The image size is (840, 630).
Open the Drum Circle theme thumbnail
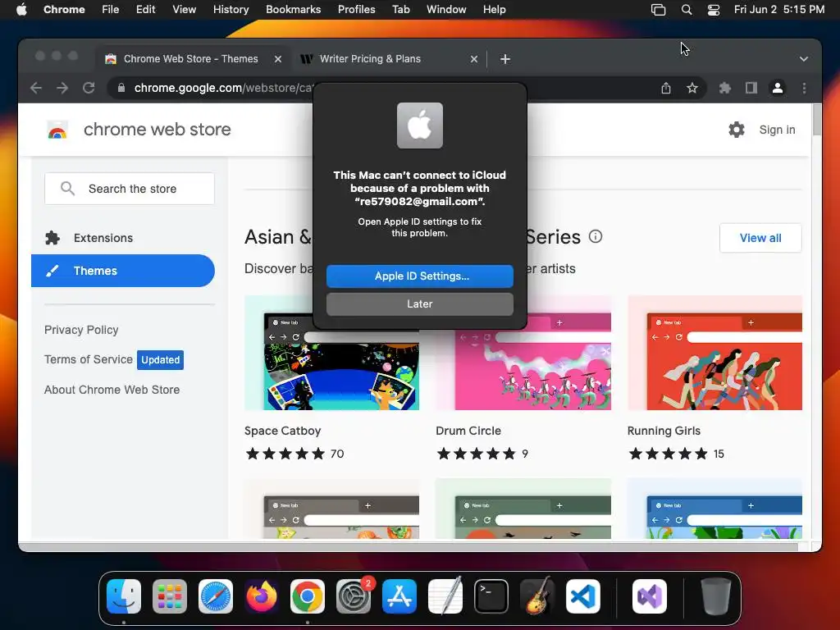click(523, 370)
